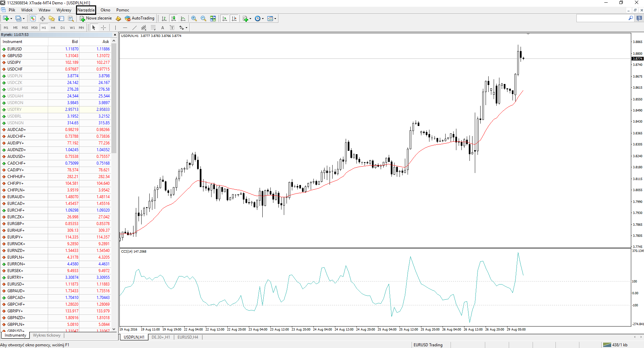Click the New Chart toolbar icon
The width and height of the screenshot is (644, 348).
[x=6, y=18]
